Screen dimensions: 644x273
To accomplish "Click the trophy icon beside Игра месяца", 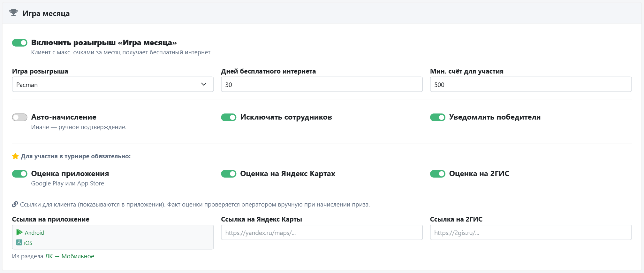I will 13,13.
